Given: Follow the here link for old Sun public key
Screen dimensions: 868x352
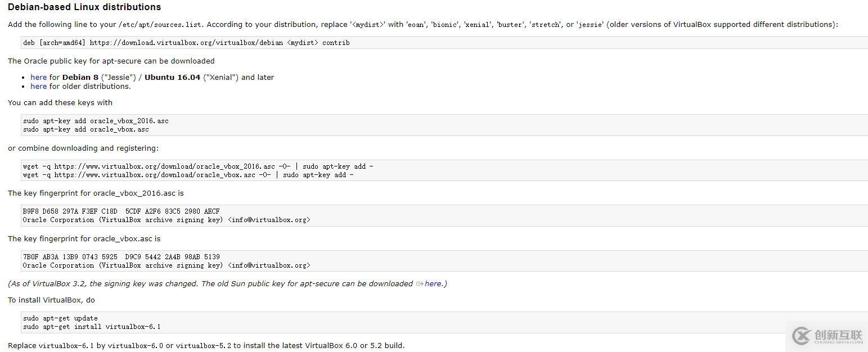Looking at the screenshot, I should 433,283.
